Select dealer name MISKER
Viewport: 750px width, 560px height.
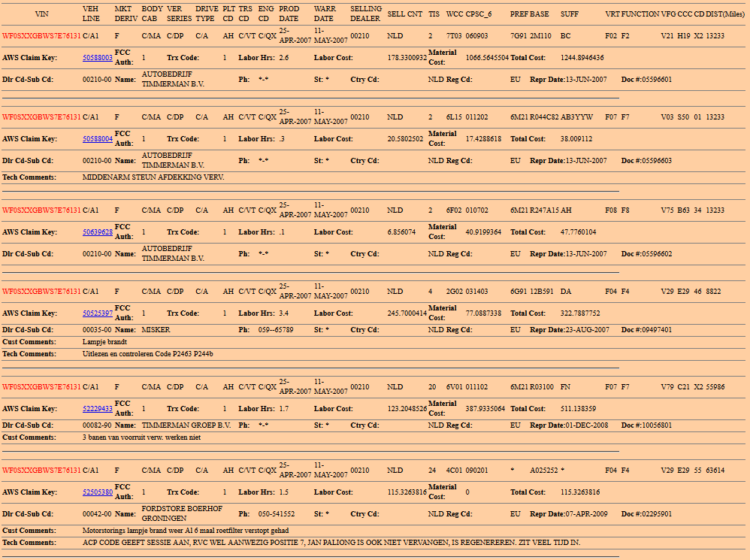point(156,330)
